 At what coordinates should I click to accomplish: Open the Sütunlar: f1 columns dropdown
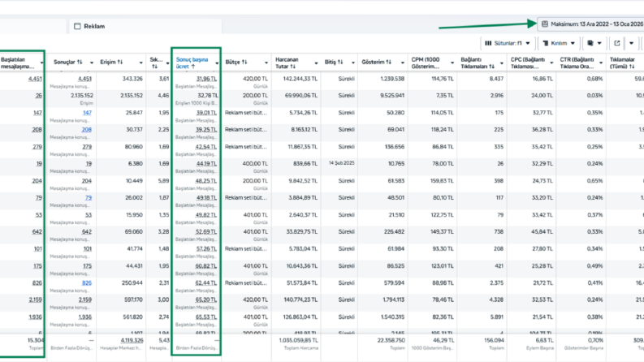click(508, 43)
